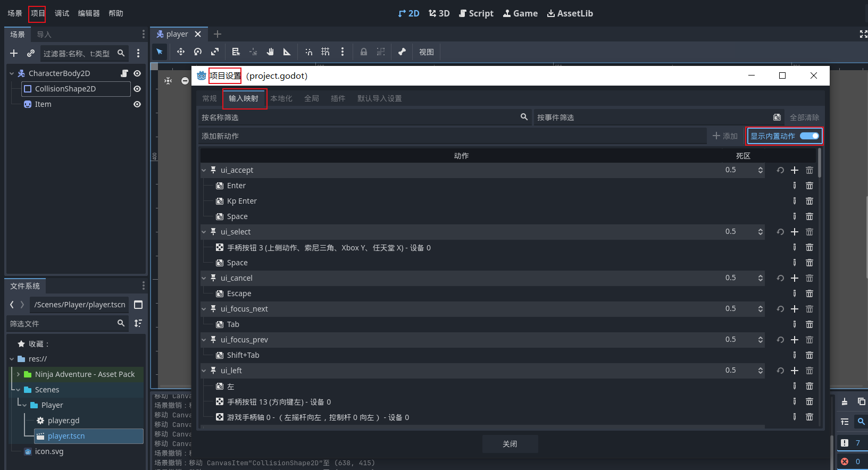Screen dimensions: 868x470
Task: Add event to ui_accept action
Action: 795,170
